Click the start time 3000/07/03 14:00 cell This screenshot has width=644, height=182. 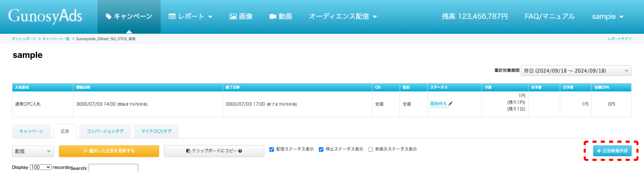click(148, 104)
